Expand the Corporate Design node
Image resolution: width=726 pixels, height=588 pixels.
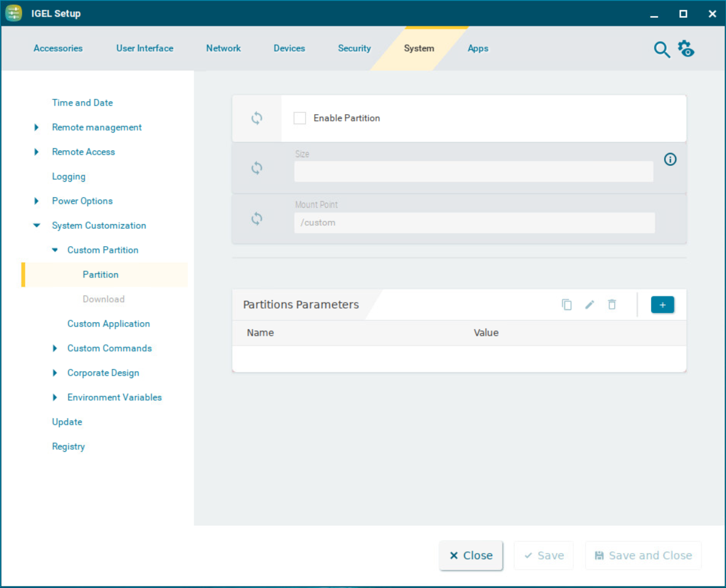[55, 373]
